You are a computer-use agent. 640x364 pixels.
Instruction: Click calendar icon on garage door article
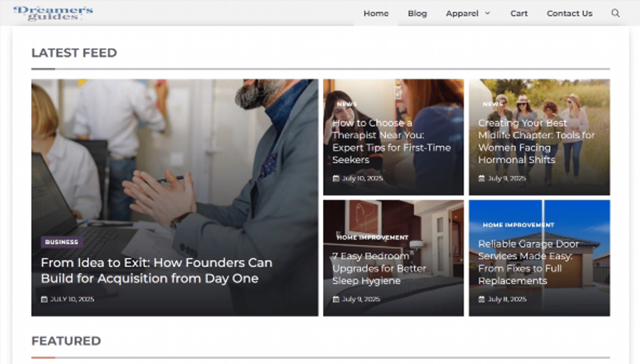(481, 299)
